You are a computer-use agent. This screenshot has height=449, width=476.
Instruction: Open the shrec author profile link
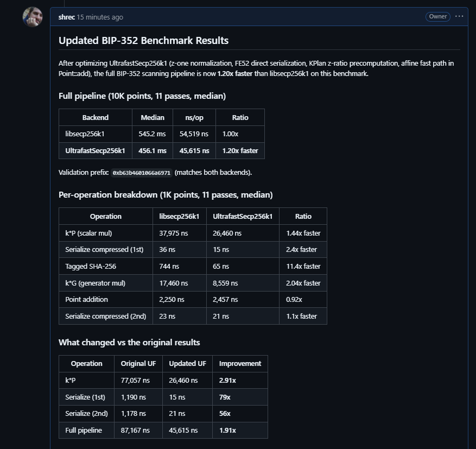(66, 17)
